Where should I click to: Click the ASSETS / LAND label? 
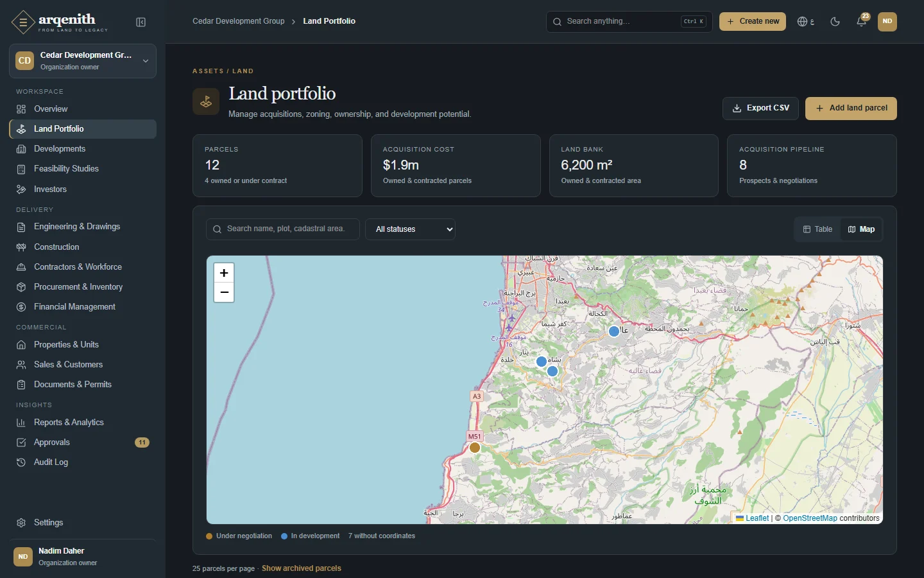223,71
